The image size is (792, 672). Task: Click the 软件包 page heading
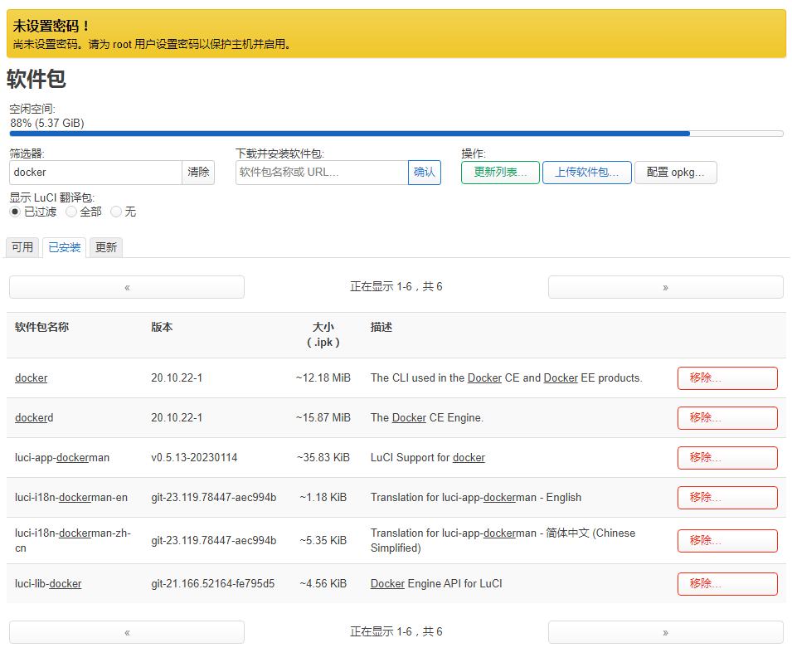pyautogui.click(x=36, y=79)
